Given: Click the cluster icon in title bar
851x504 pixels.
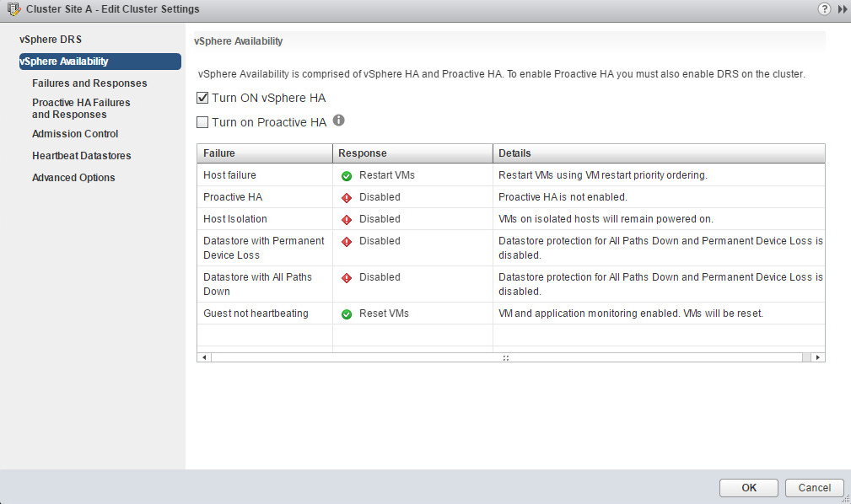Looking at the screenshot, I should (x=13, y=9).
